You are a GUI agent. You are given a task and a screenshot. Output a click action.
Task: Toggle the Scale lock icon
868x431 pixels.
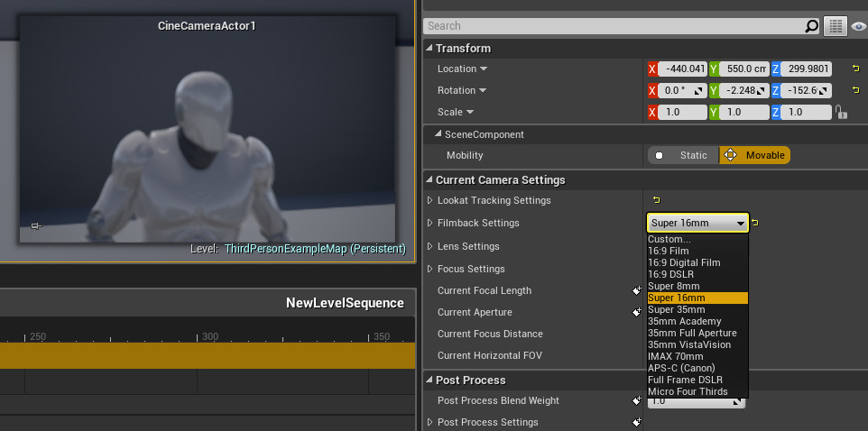[x=841, y=112]
